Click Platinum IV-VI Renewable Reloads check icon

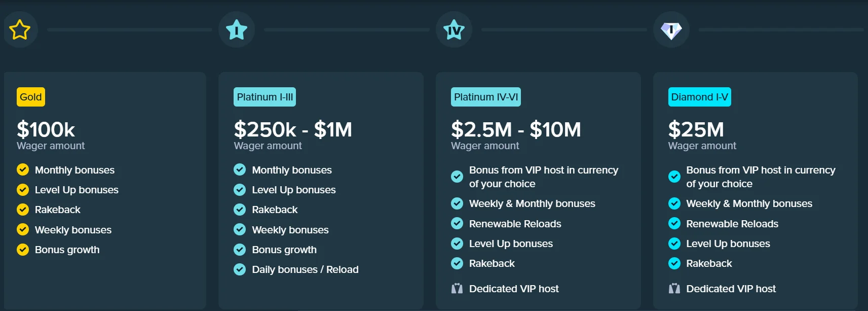point(457,223)
